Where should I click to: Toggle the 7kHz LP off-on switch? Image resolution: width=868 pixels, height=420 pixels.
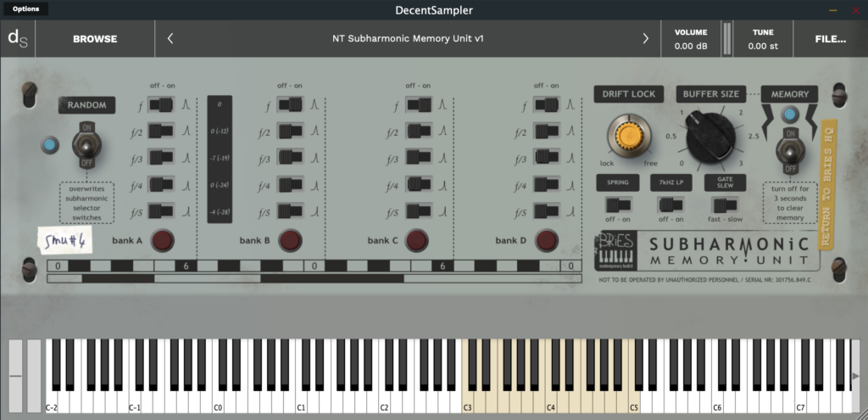click(670, 205)
